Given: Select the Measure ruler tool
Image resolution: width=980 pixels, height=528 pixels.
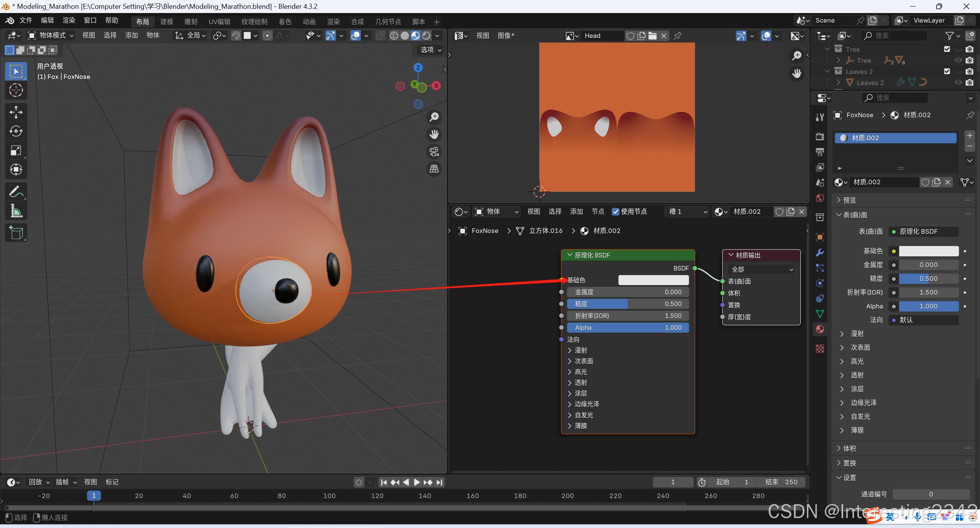Looking at the screenshot, I should tap(16, 211).
